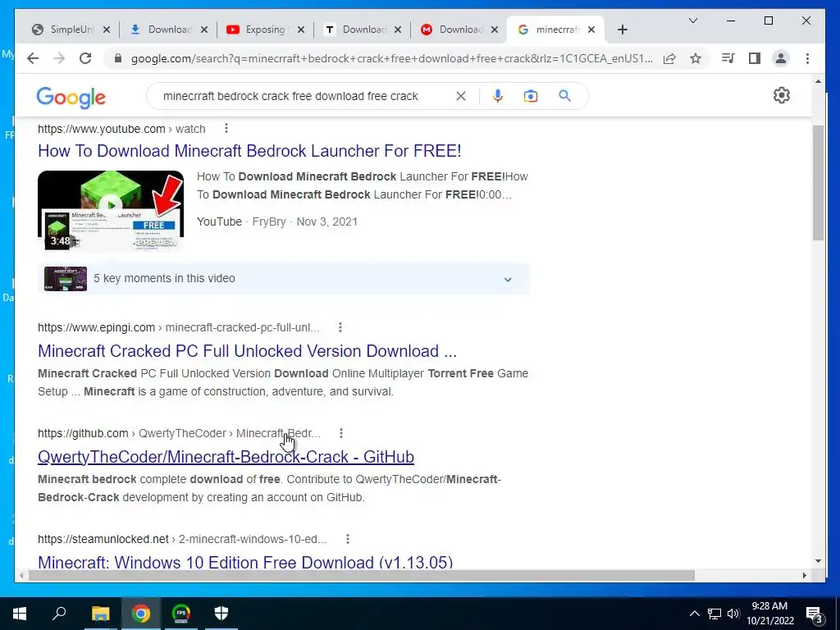The height and width of the screenshot is (630, 840).
Task: Go to Google homepage logo
Action: 71,97
